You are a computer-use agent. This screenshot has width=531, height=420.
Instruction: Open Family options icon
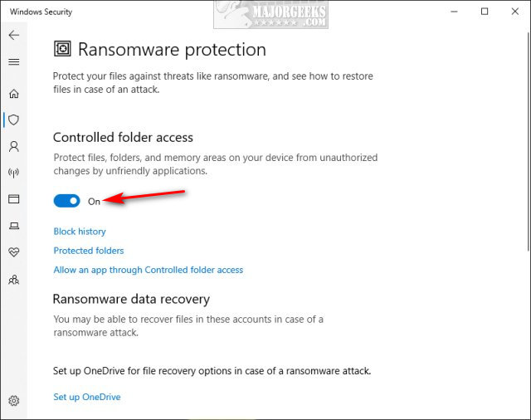[x=13, y=280]
